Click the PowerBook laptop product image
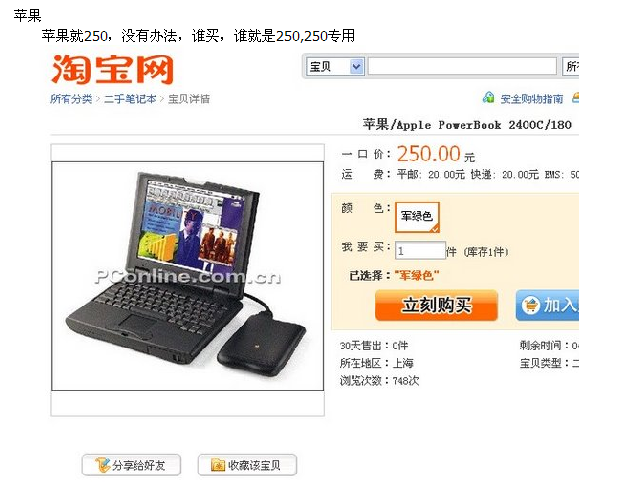 pyautogui.click(x=188, y=276)
